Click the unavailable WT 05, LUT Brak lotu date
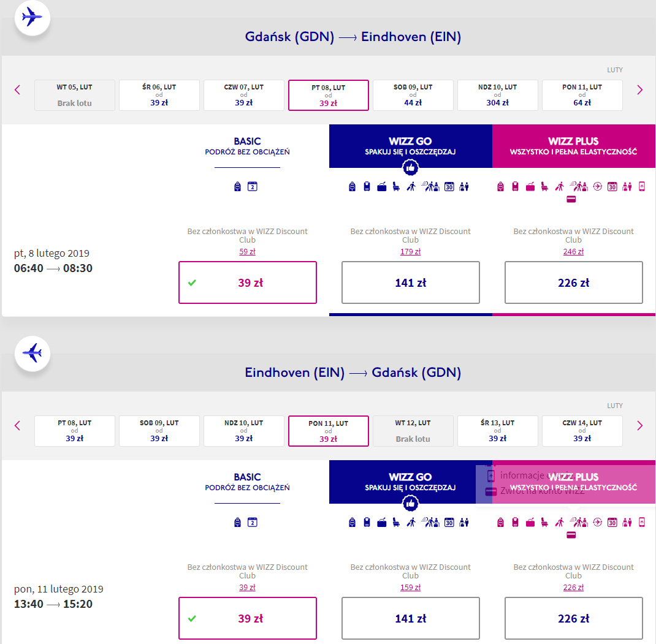The width and height of the screenshot is (656, 644). [x=74, y=96]
